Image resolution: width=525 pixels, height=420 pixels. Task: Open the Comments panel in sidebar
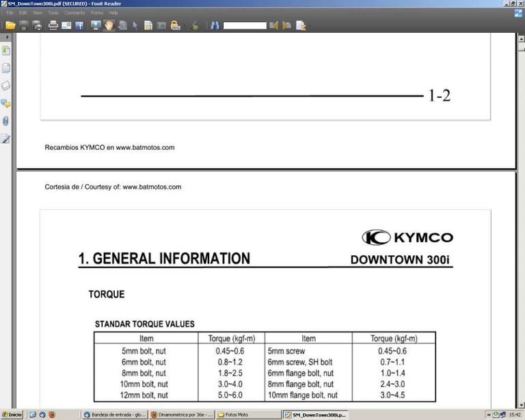[6, 103]
